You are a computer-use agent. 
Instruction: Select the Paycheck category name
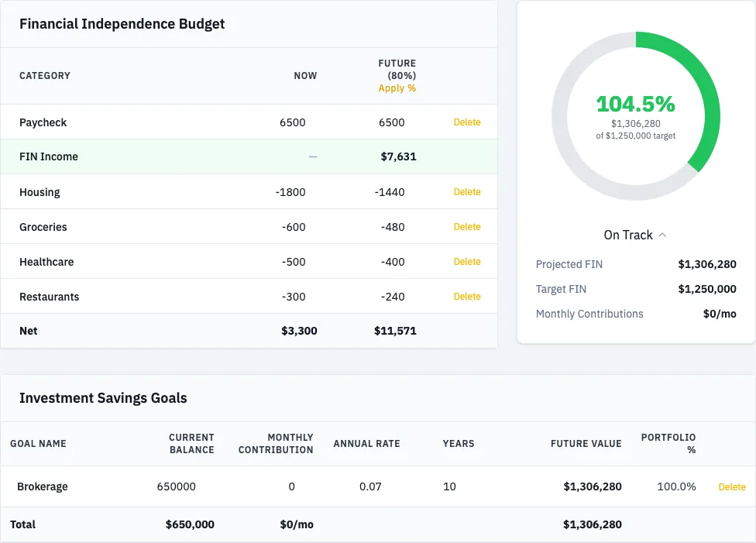click(43, 122)
